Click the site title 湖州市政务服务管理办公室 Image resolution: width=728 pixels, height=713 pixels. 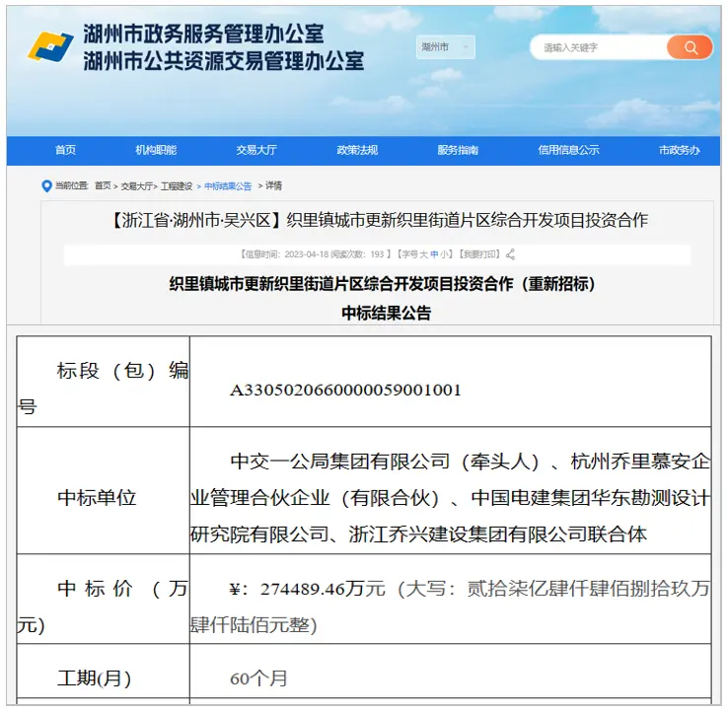(x=204, y=34)
